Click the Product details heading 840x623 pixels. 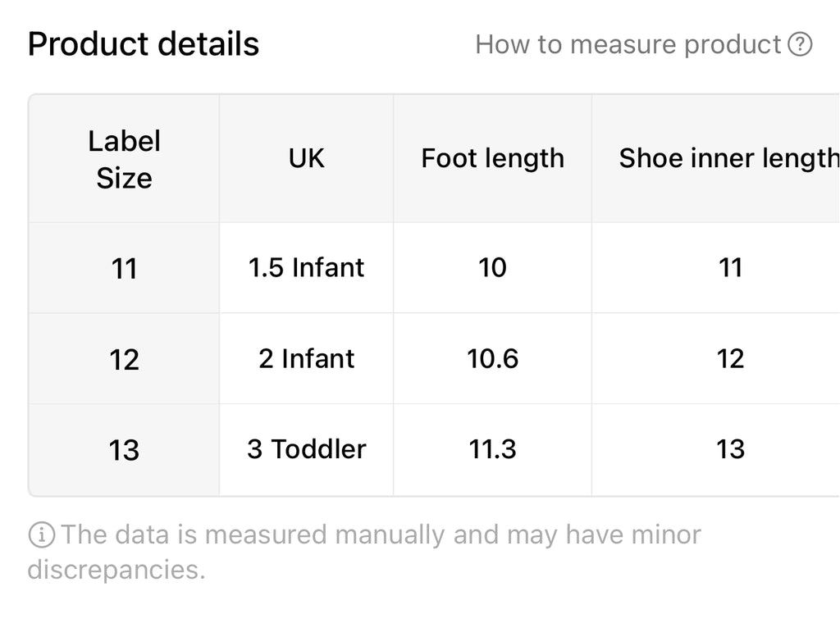pyautogui.click(x=144, y=44)
